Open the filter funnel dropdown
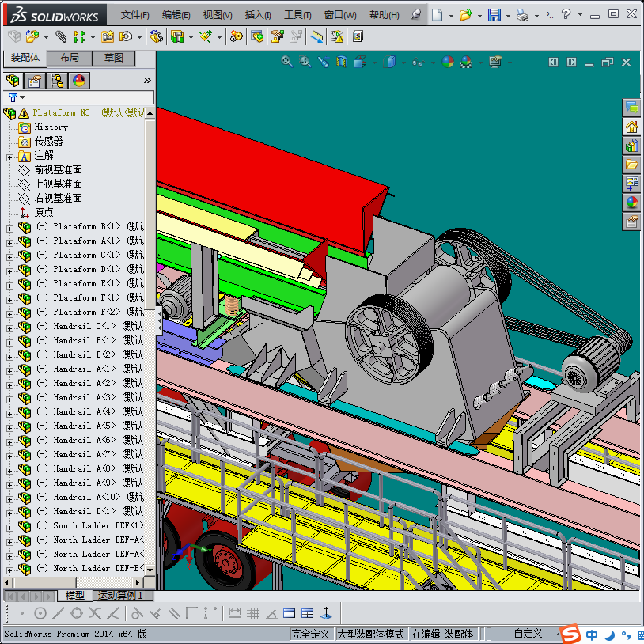 [x=17, y=97]
